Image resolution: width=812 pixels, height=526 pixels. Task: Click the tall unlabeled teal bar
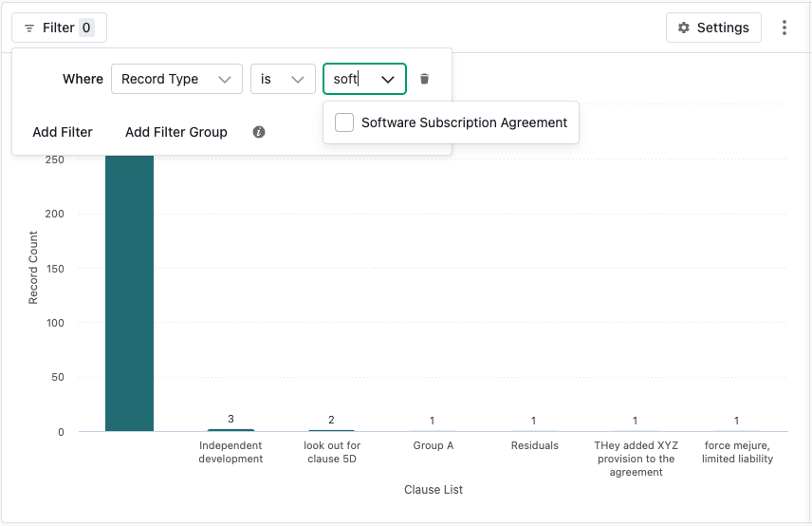click(x=129, y=292)
